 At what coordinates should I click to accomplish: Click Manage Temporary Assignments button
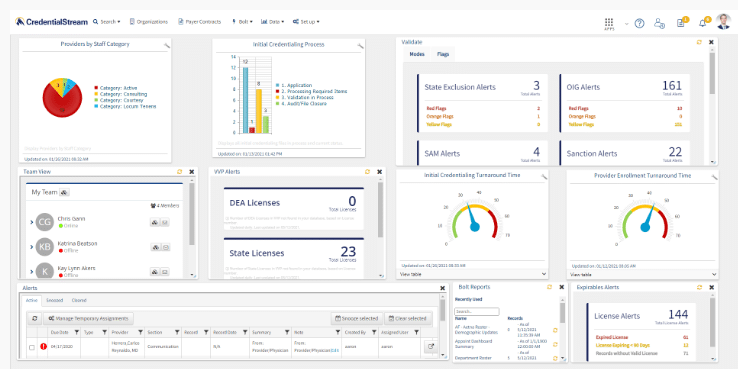(89, 318)
